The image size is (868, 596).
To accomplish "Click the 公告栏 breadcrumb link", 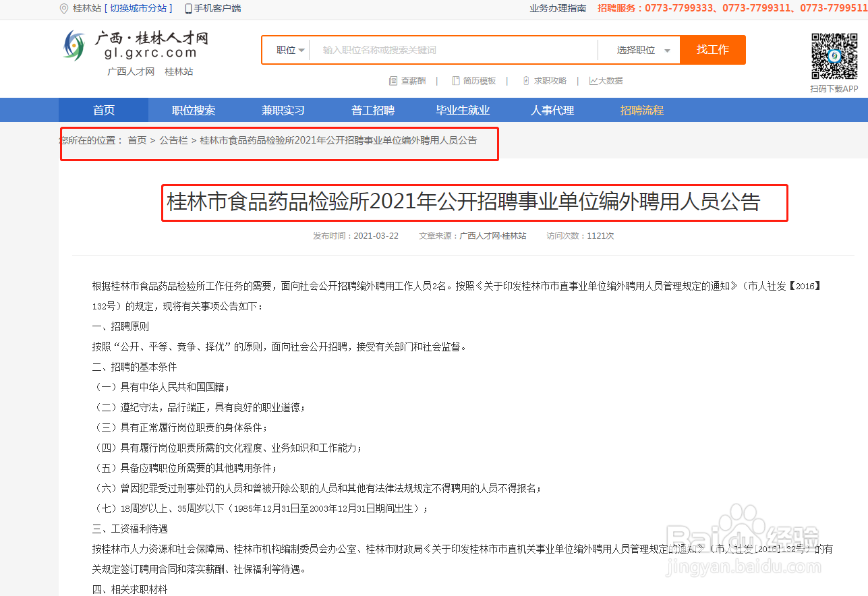I will 173,140.
